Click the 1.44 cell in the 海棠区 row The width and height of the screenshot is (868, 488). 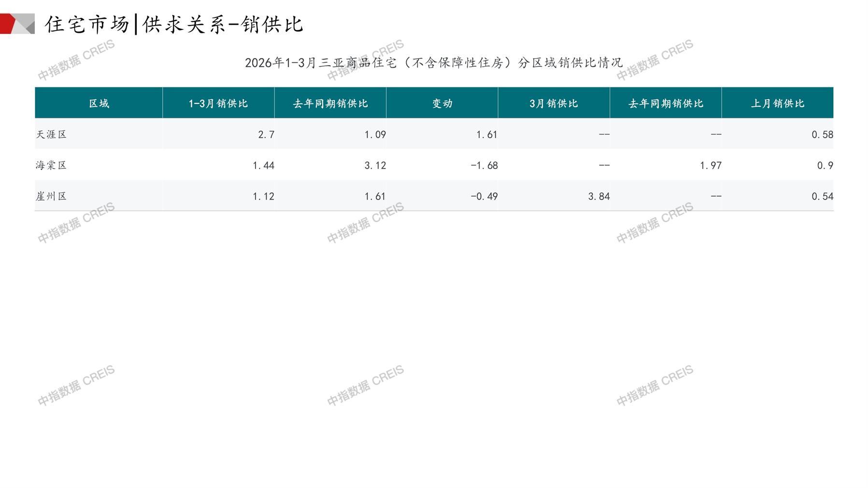(x=263, y=165)
